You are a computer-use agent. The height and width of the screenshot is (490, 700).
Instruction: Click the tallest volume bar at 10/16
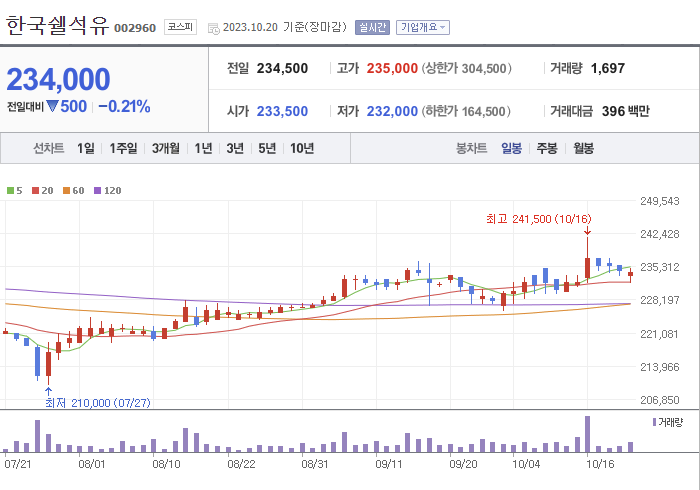click(x=588, y=434)
